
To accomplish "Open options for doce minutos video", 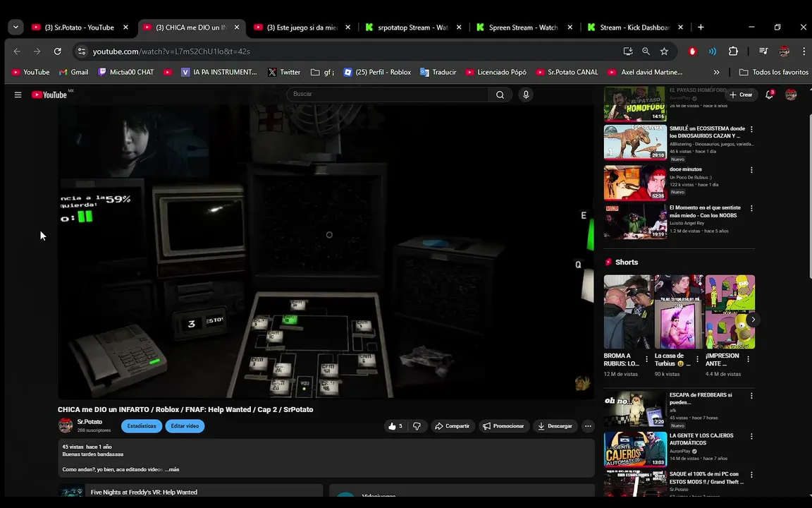I will click(x=751, y=170).
